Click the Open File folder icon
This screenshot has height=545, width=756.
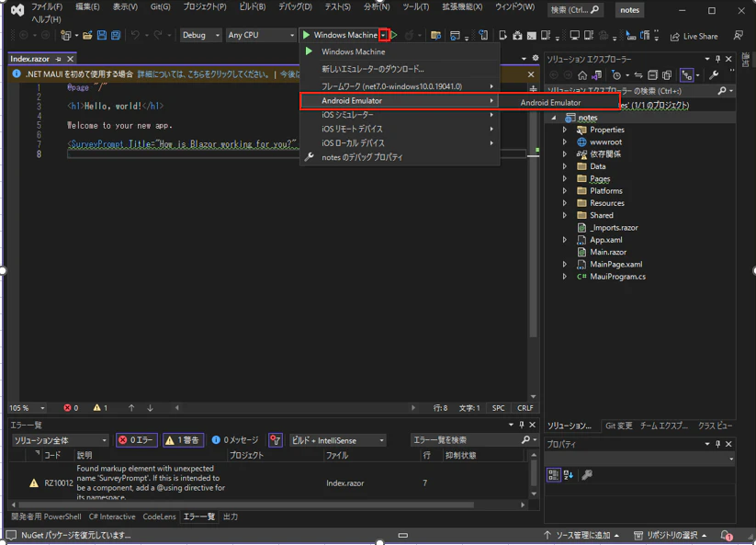point(87,35)
